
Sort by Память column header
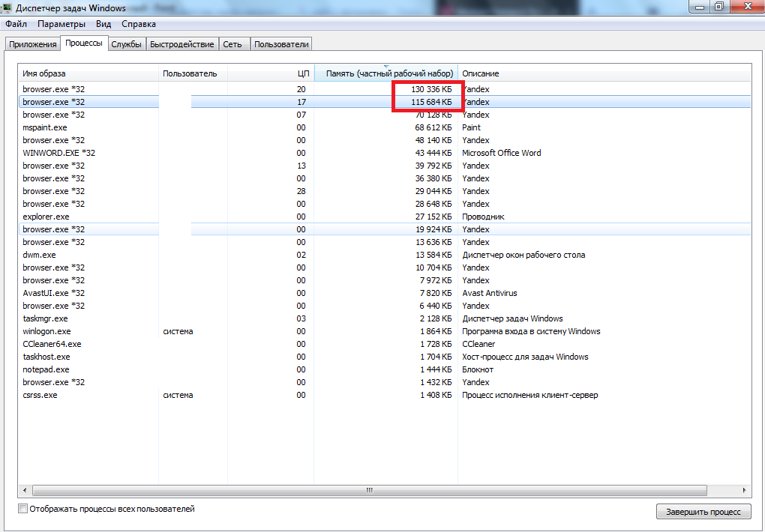click(385, 73)
